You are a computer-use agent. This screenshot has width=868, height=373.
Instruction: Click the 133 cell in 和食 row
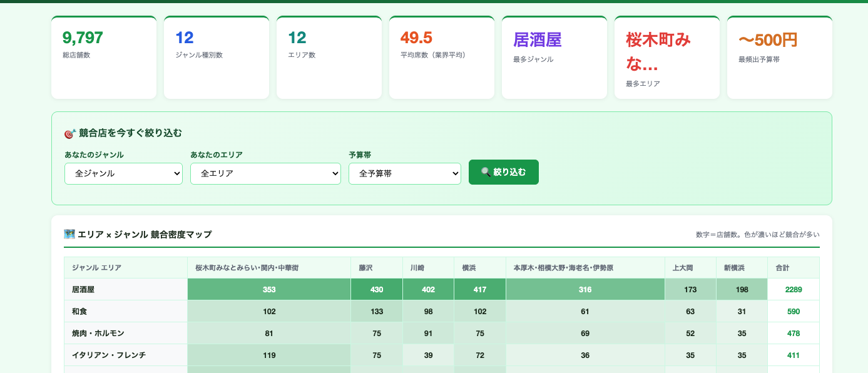coord(377,311)
